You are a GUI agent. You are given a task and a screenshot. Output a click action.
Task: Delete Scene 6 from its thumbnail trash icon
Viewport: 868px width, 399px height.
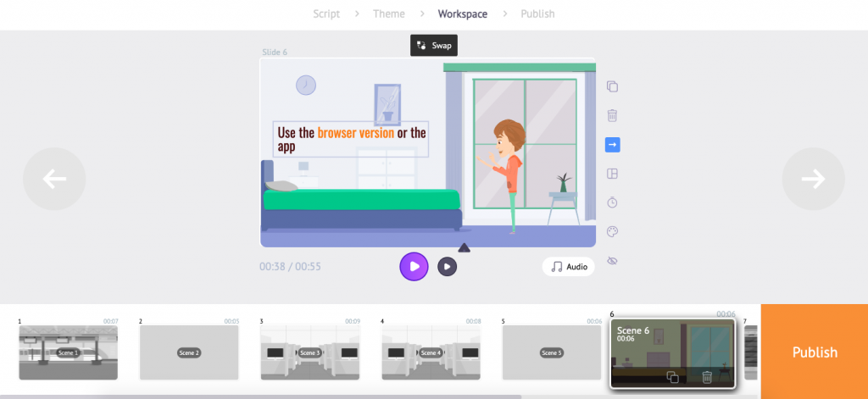tap(707, 378)
